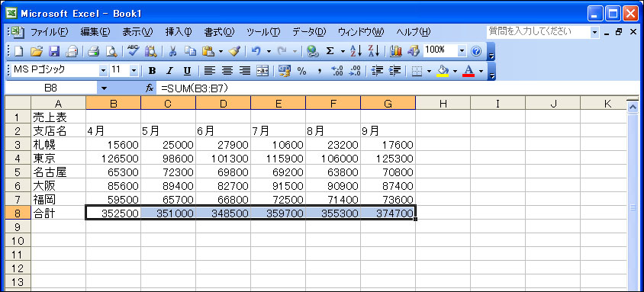
Task: Toggle Merge and Center
Action: (x=262, y=71)
